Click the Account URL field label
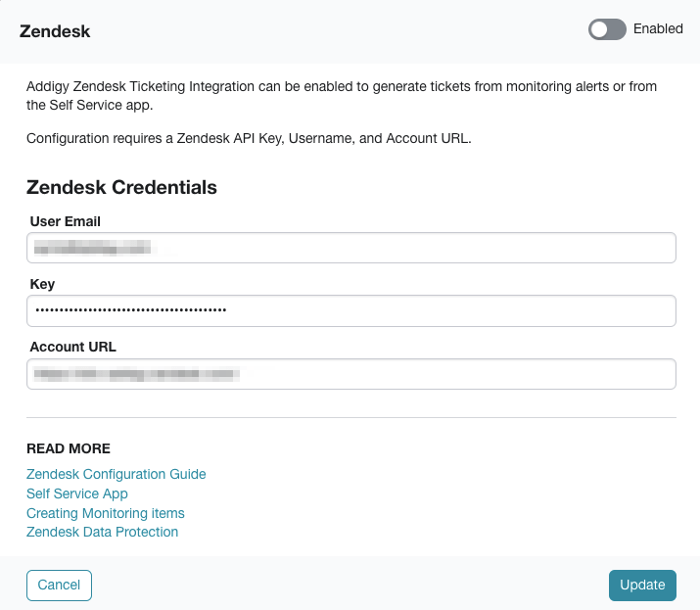Screen dimensions: 700x610 point(73,347)
